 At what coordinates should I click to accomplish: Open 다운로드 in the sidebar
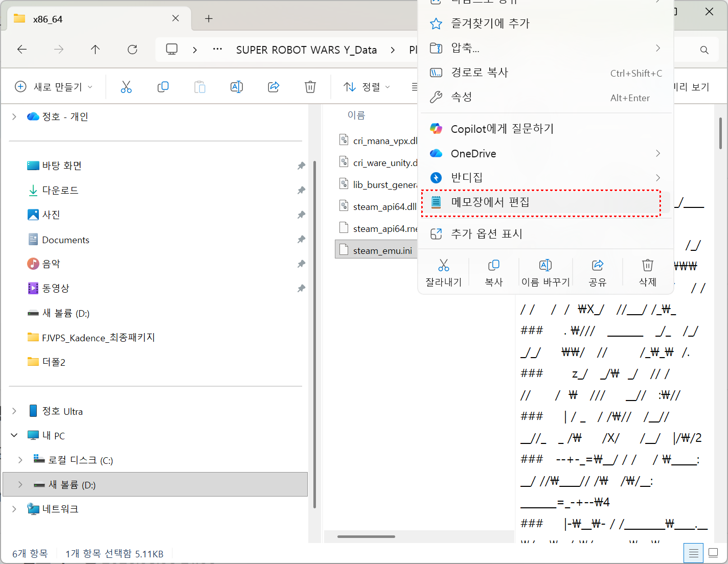point(60,190)
